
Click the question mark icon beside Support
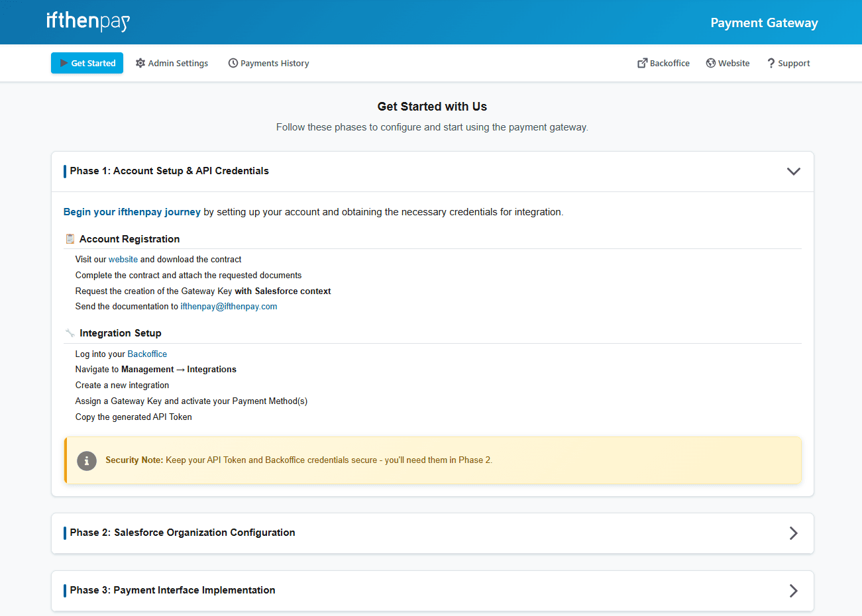pos(771,63)
